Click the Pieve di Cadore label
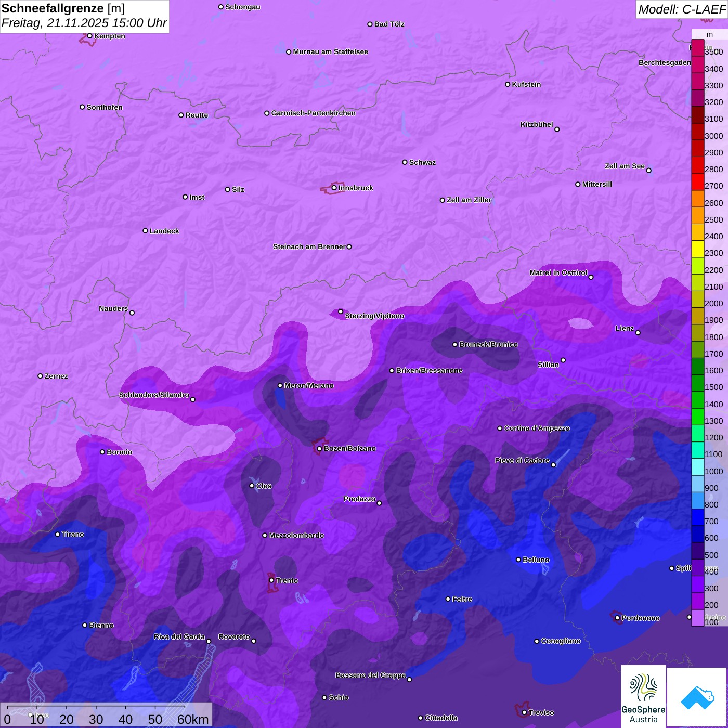This screenshot has height=728, width=728. [x=522, y=460]
